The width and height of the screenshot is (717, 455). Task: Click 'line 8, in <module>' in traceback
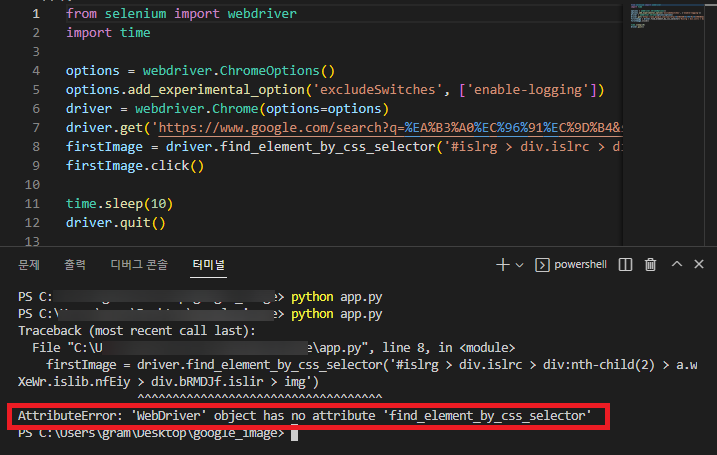click(x=449, y=348)
